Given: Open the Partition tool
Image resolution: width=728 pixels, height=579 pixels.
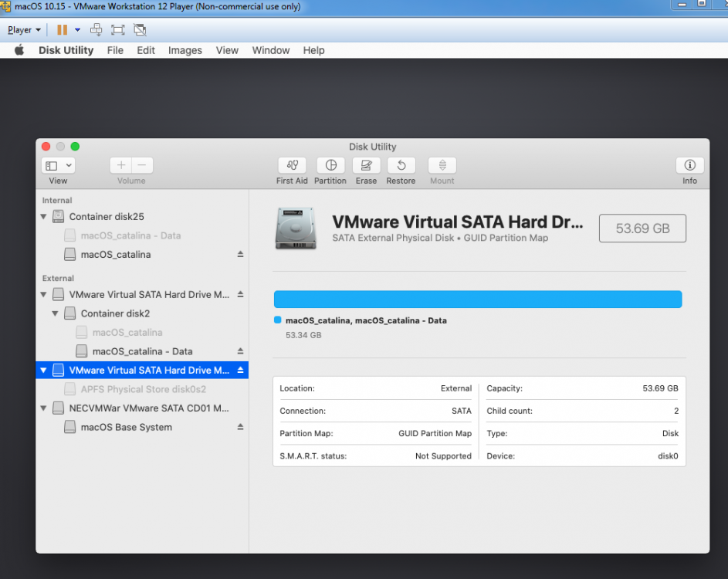Looking at the screenshot, I should [330, 165].
